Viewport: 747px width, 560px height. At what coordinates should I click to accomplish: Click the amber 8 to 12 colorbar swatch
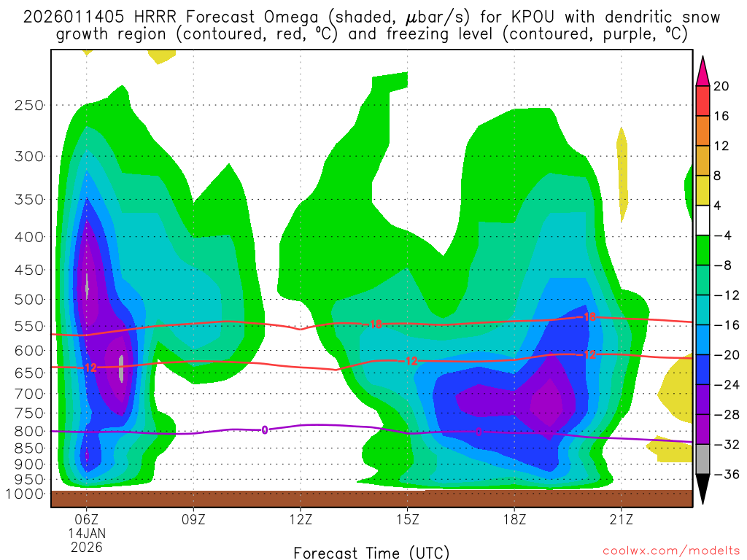(703, 160)
